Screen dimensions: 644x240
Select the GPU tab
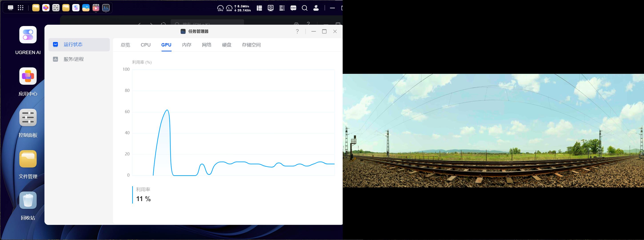[x=166, y=45]
